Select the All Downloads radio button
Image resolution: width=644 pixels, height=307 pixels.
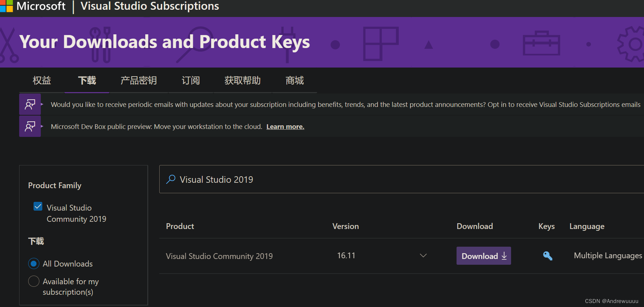point(34,264)
